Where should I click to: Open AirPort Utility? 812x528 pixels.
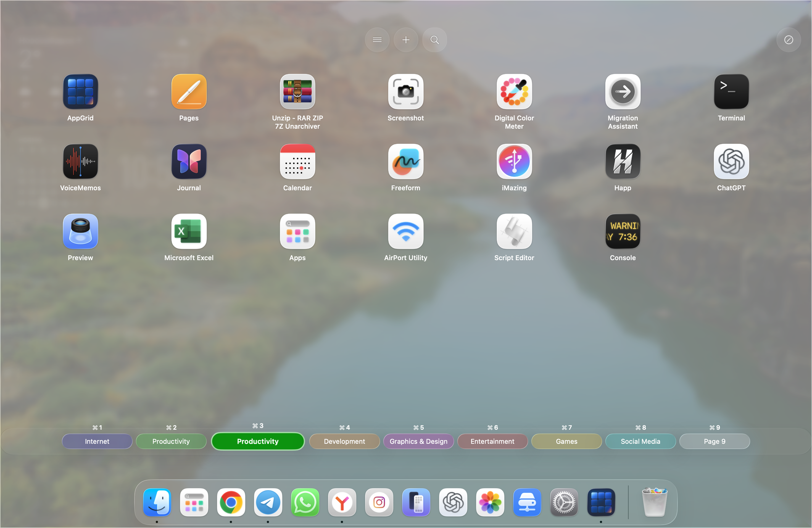pos(406,231)
